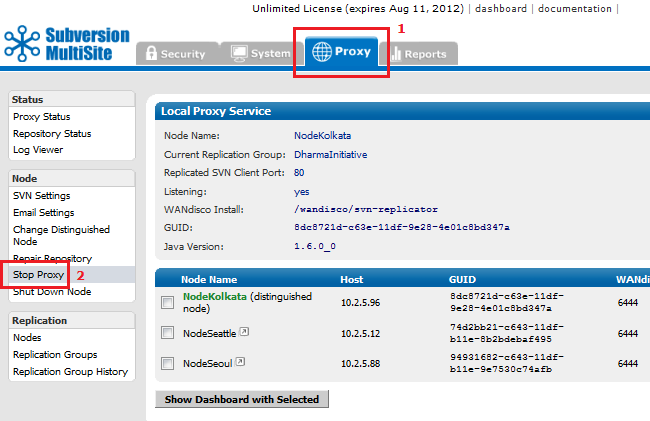Open NodeSeattle external link icon

[x=245, y=331]
